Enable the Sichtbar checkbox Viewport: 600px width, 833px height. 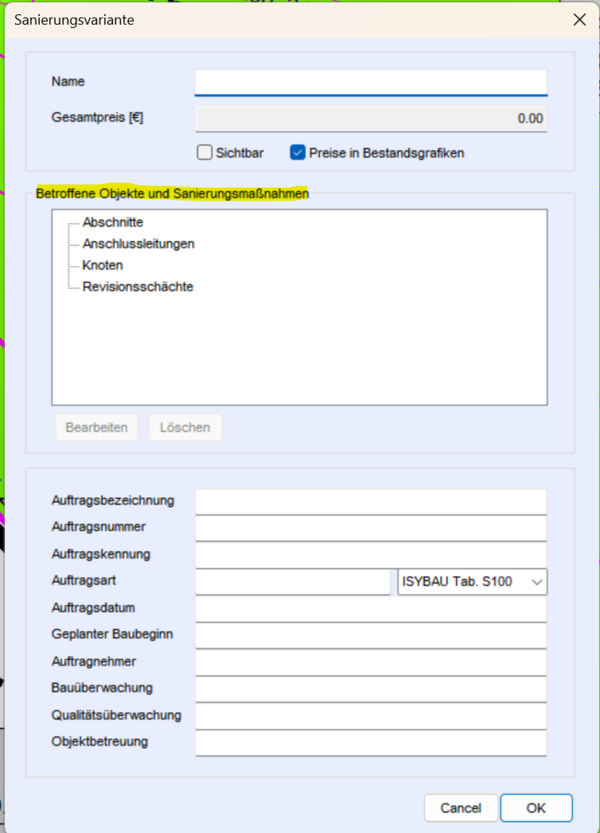205,153
